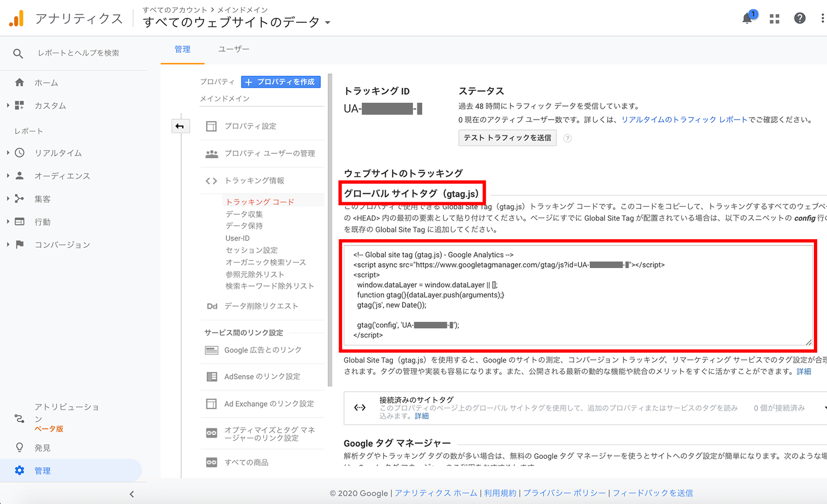Expand the カスタム menu arrow
Viewport: 827px width, 504px height.
pos(8,105)
